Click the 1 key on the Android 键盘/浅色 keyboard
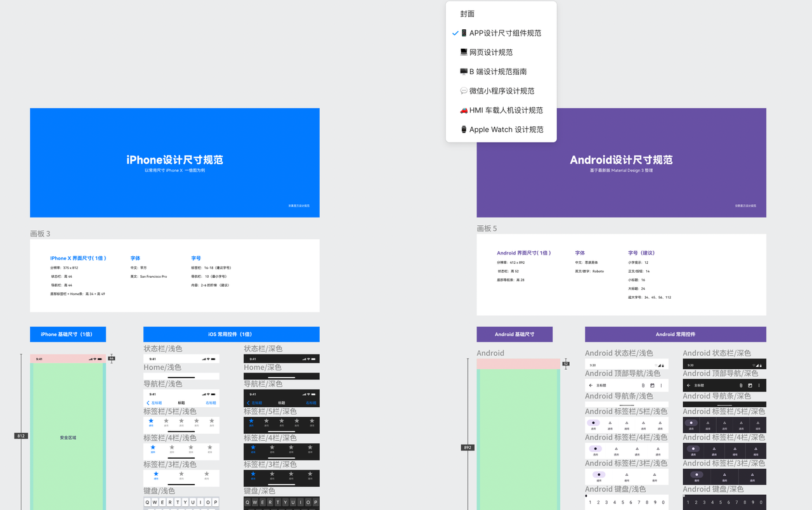This screenshot has width=812, height=510. coord(590,502)
